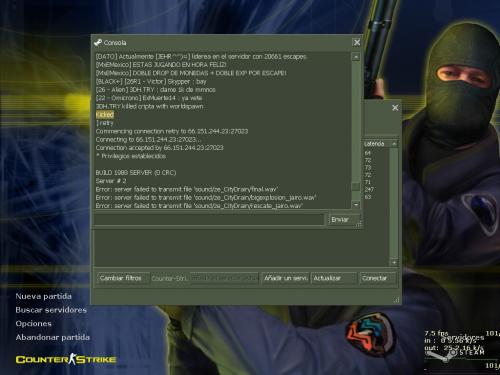This screenshot has width=500, height=375.
Task: Close the server browser window
Action: coord(395,108)
